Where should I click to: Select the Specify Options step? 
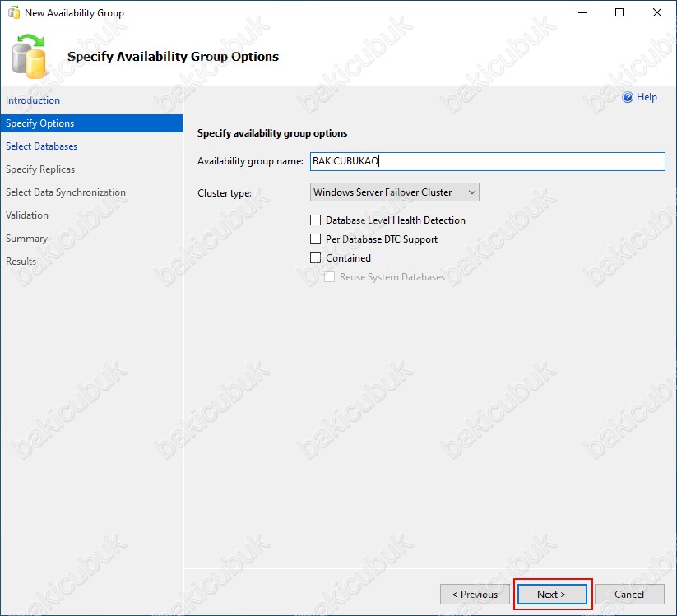point(91,123)
